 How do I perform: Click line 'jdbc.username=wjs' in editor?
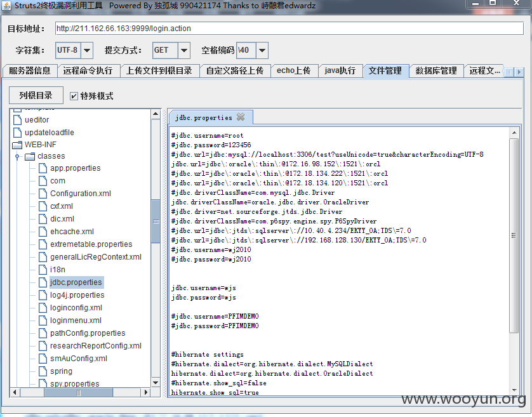(x=203, y=288)
